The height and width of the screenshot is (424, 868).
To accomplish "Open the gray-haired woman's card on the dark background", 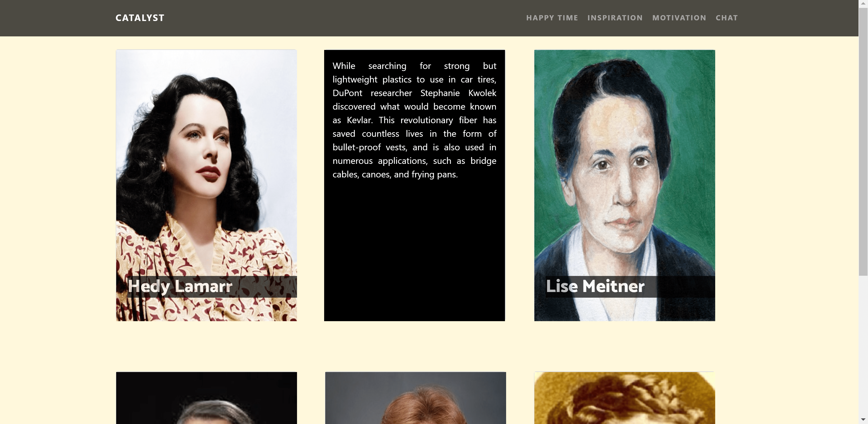I will coord(206,398).
